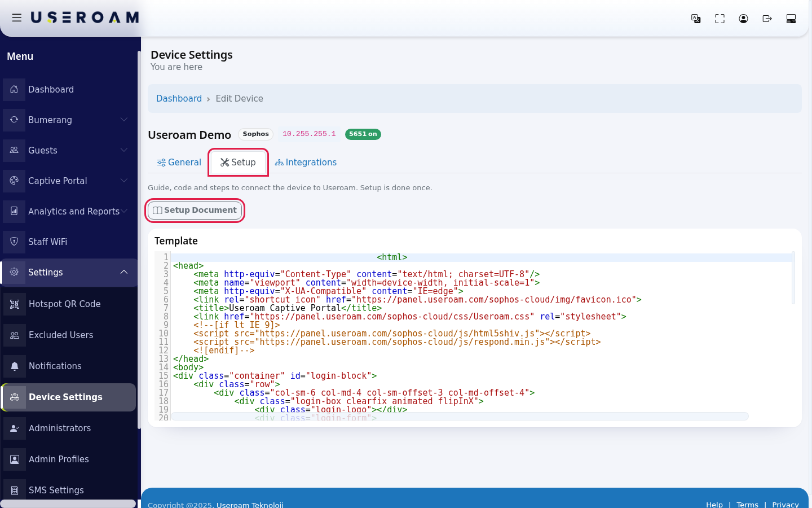Switch to the General tab
Screen dimensions: 812x508
pyautogui.click(x=179, y=163)
